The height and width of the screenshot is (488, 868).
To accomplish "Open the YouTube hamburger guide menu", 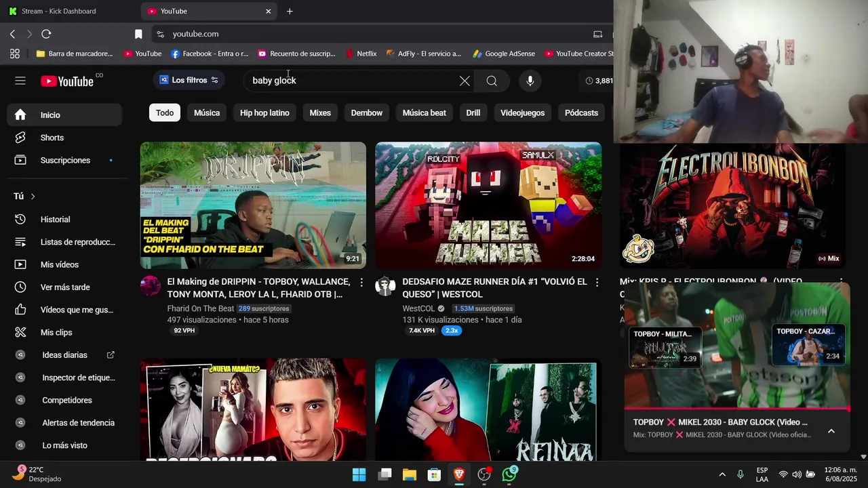I will click(x=20, y=81).
